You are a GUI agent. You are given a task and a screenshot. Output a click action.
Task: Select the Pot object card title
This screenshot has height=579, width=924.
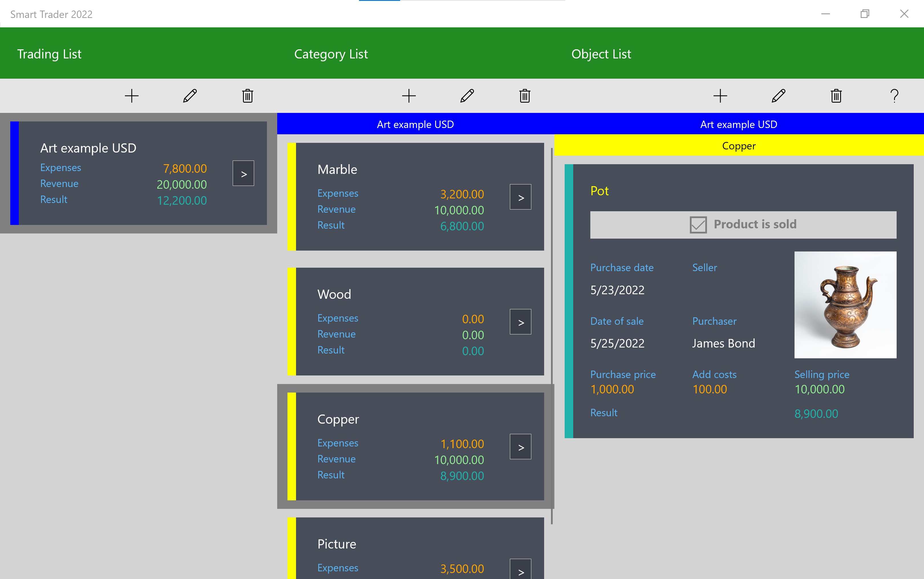click(599, 191)
